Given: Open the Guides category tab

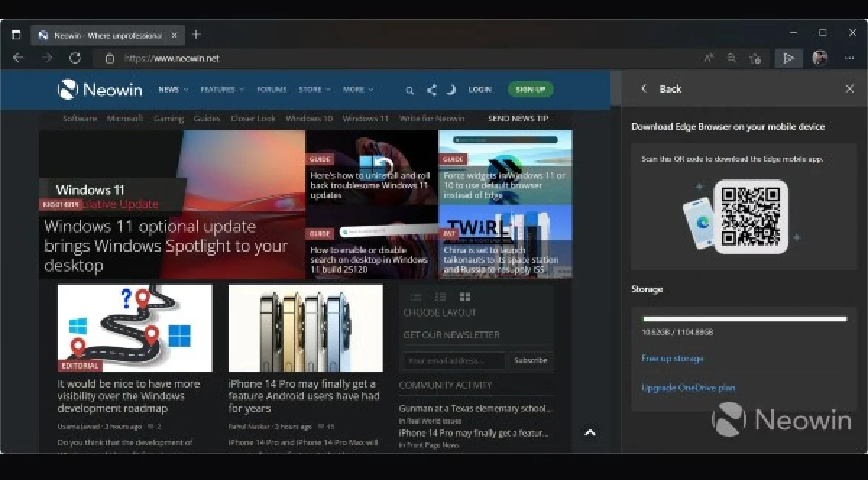Looking at the screenshot, I should pos(207,119).
